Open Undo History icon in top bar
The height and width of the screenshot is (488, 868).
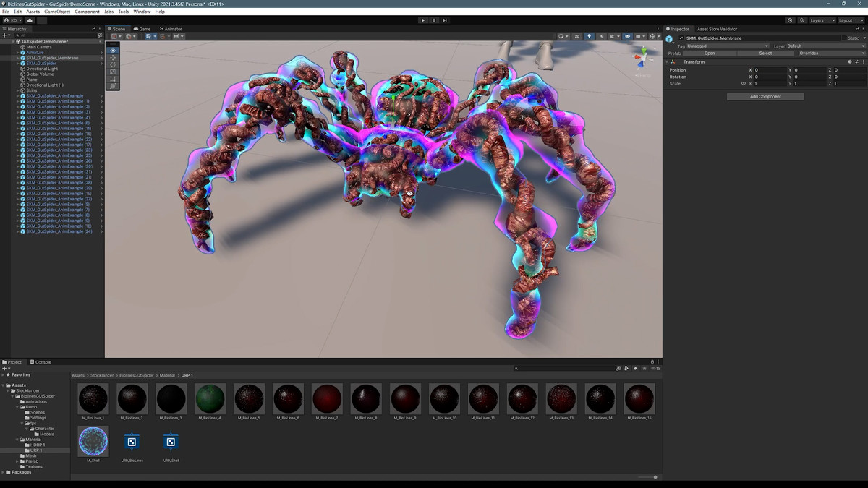(x=790, y=20)
